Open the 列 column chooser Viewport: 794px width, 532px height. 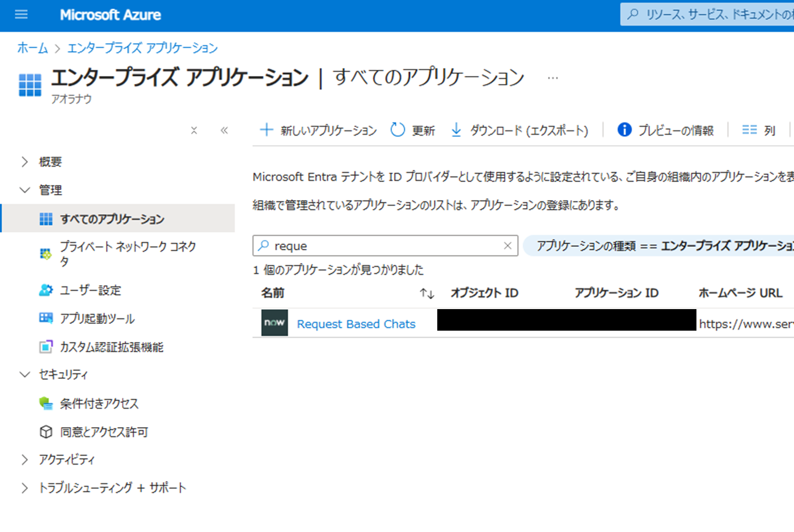(759, 130)
